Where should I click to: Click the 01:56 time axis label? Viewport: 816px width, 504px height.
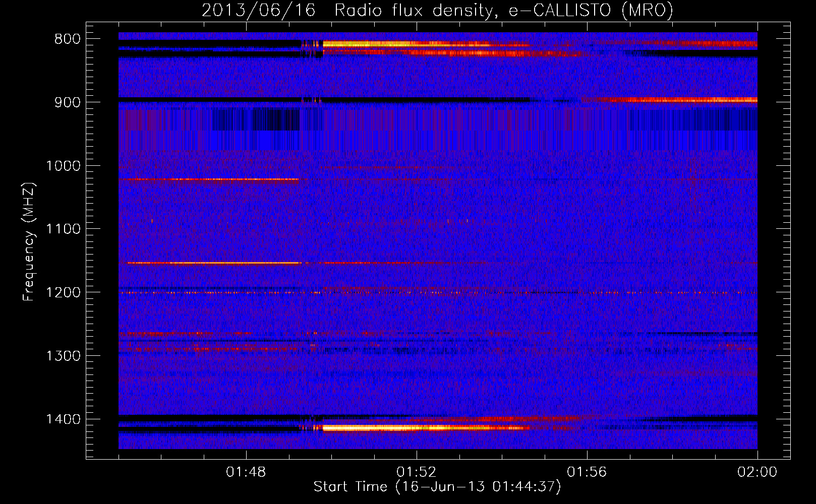587,472
